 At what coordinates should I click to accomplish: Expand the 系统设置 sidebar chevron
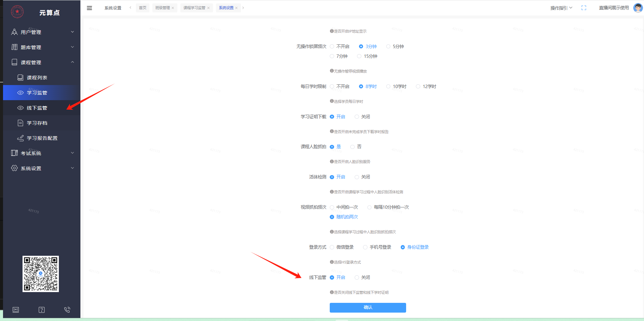coord(72,168)
